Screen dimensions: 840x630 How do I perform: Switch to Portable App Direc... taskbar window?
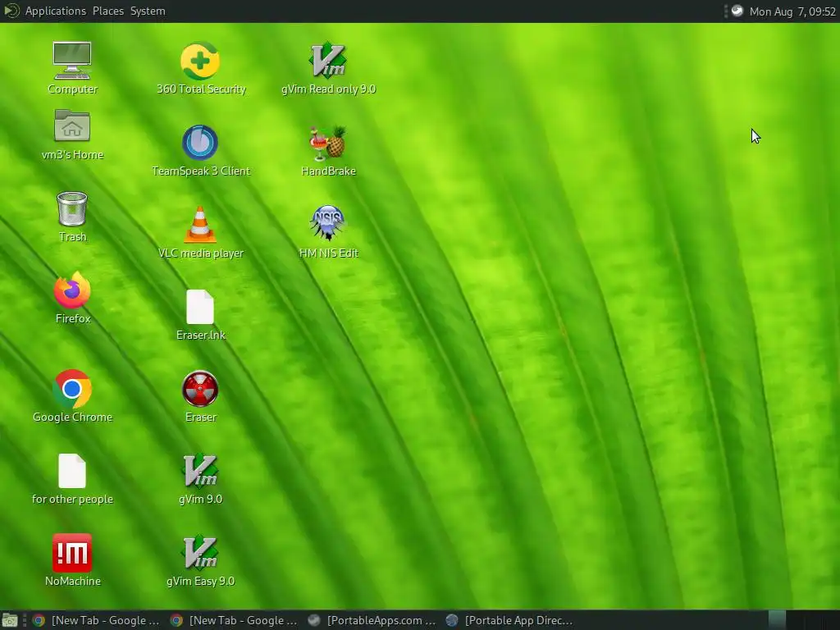(509, 620)
